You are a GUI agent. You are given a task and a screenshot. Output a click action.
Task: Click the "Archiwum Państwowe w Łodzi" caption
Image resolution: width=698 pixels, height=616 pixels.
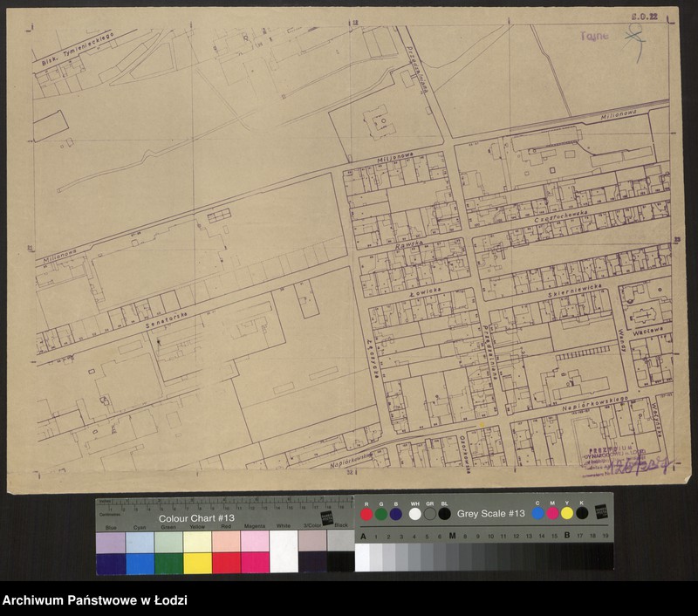click(x=94, y=600)
